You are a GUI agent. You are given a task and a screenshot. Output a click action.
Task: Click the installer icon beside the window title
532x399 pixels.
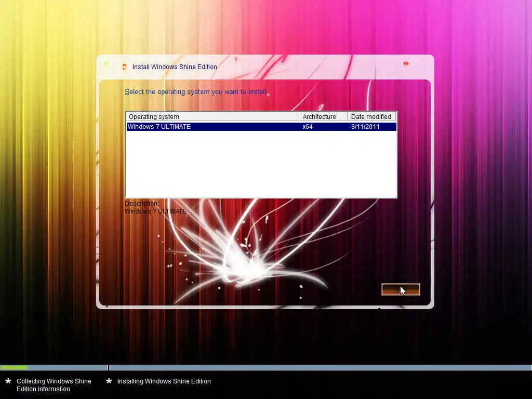[x=125, y=67]
